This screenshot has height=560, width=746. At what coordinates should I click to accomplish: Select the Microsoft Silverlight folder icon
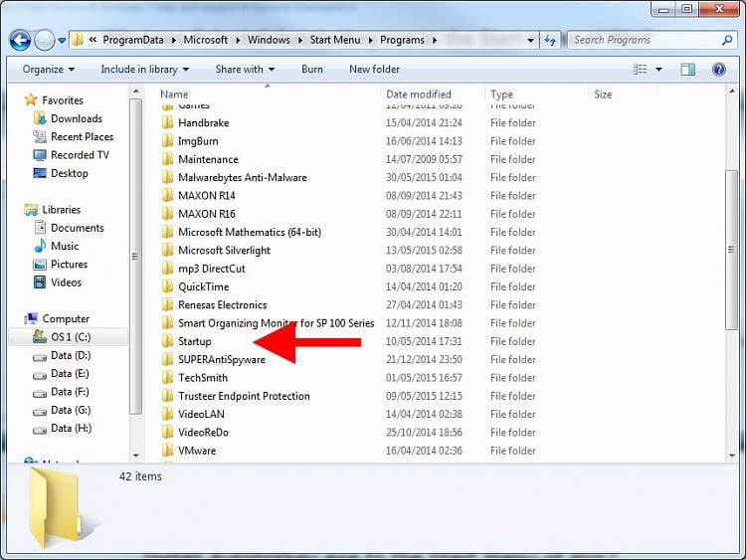(167, 251)
